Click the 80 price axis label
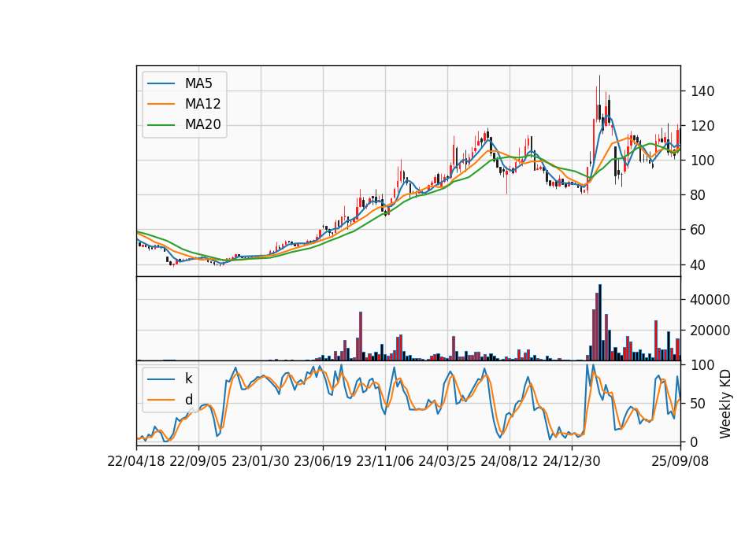The width and height of the screenshot is (756, 543). (699, 195)
